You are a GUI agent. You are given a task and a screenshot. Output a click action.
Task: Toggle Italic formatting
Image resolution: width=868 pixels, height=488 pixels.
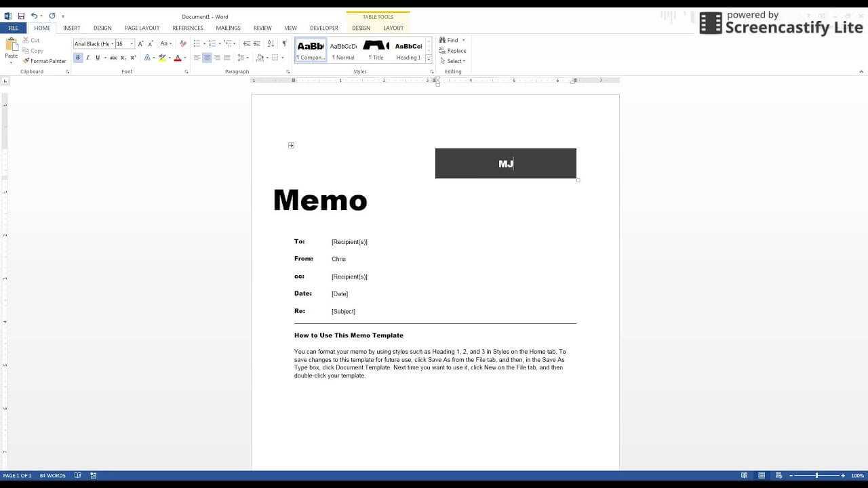87,58
